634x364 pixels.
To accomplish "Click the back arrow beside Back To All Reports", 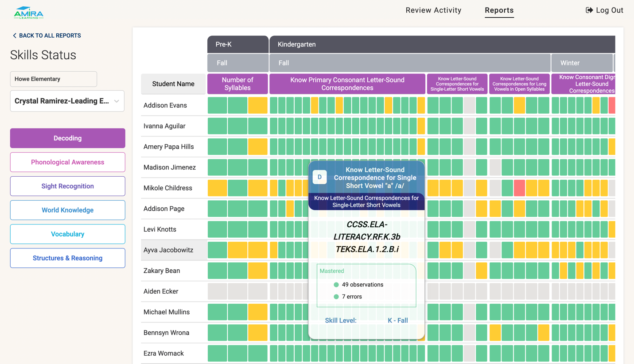I will point(15,35).
